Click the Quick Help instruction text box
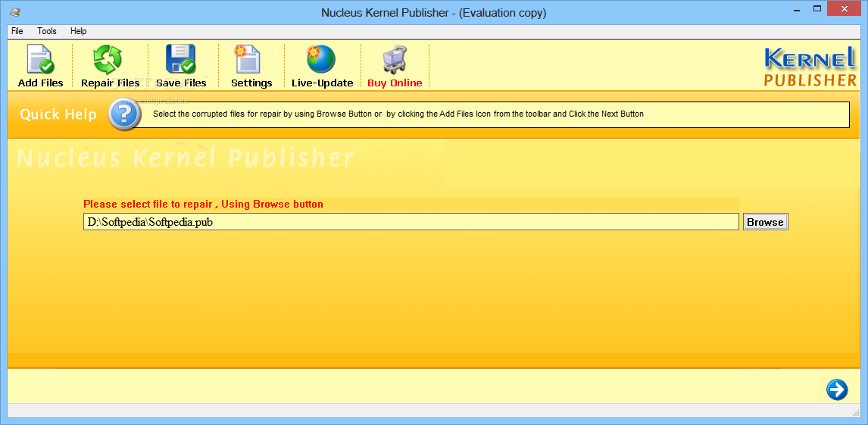The height and width of the screenshot is (425, 868). click(492, 114)
